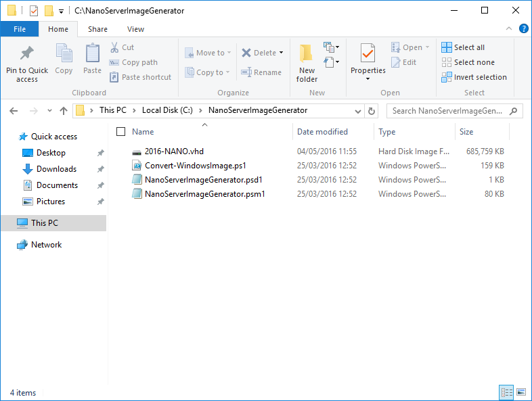Sort by the Name column header

tap(143, 132)
